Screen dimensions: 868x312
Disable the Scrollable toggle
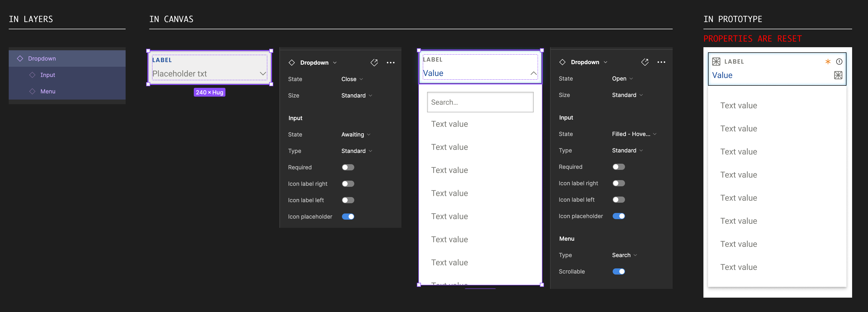coord(619,271)
